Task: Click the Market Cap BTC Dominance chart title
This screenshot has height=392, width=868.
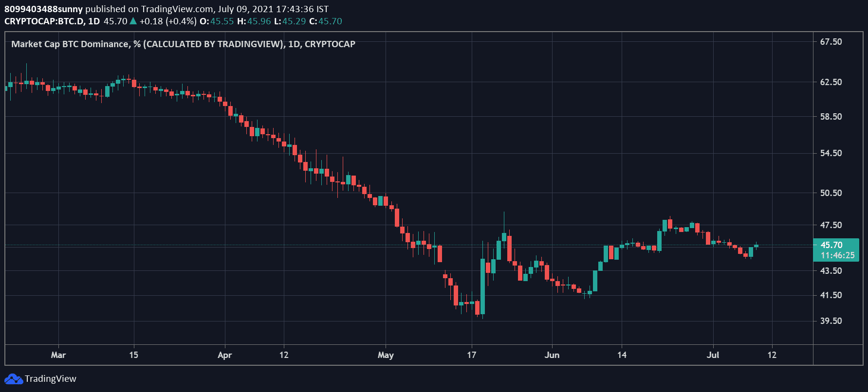Action: tap(183, 44)
